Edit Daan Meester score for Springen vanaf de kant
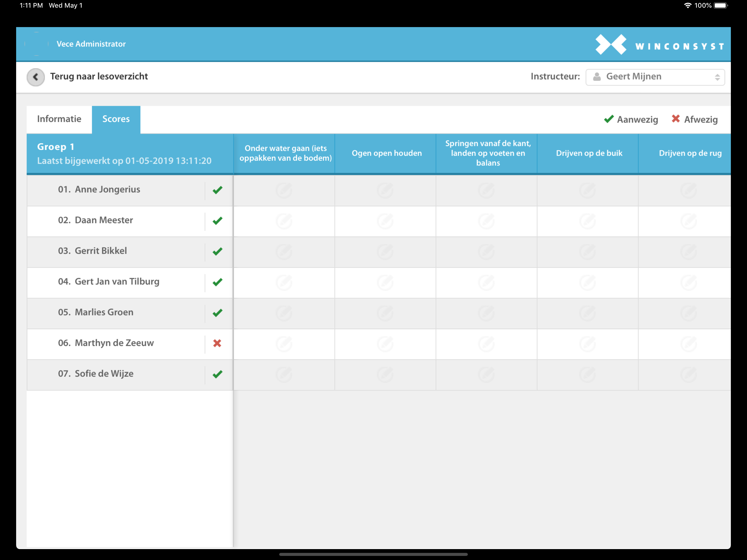This screenshot has height=560, width=747. (x=486, y=221)
